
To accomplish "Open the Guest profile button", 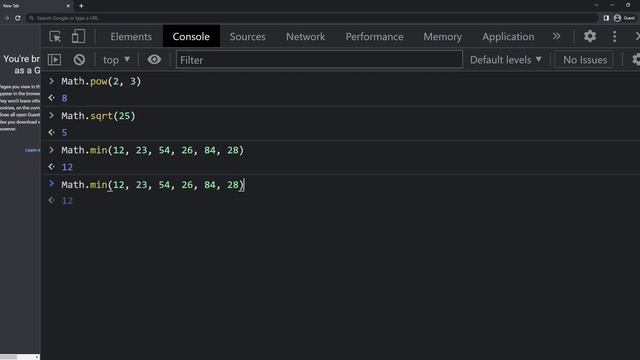I will click(624, 18).
